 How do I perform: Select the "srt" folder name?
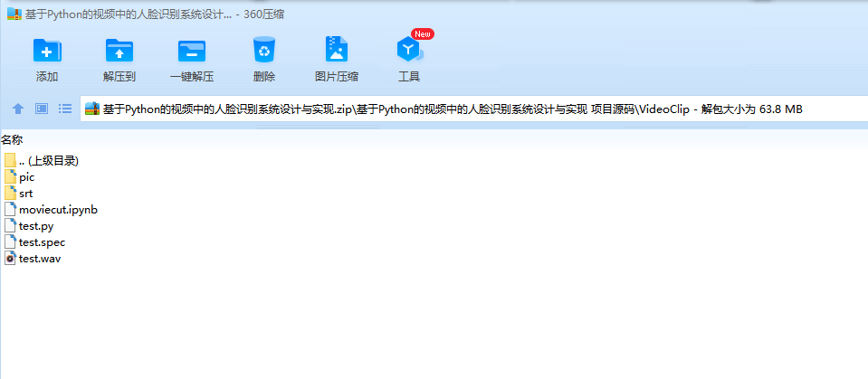(26, 194)
